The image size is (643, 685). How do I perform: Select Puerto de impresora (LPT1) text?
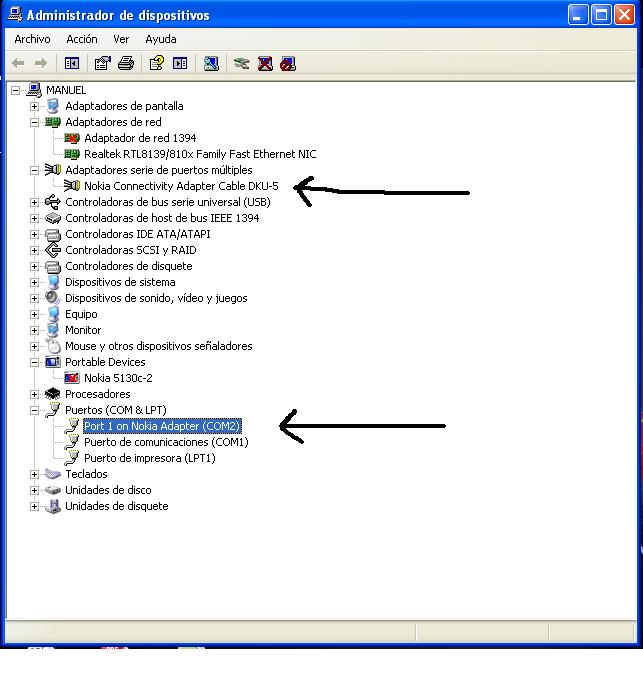coord(149,458)
